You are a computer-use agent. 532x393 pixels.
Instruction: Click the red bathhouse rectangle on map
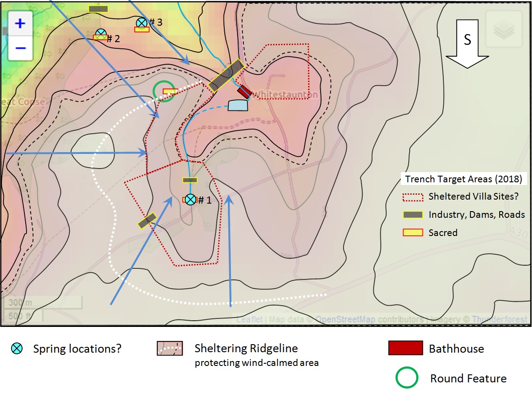[244, 92]
